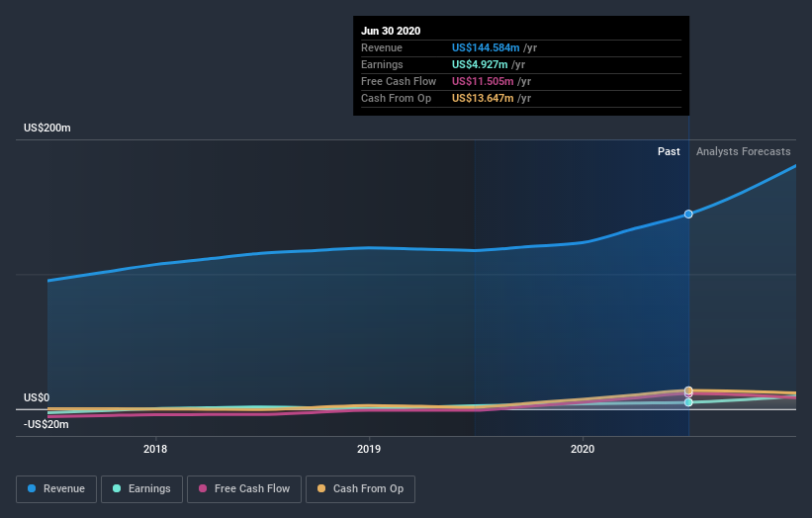Click the blue Revenue data point marker
This screenshot has height=518, width=812.
click(x=688, y=214)
